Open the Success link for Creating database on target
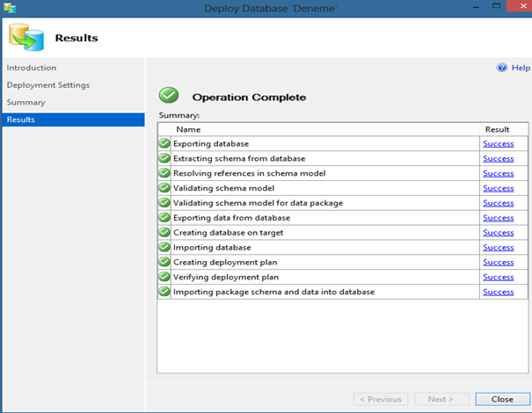532x413 pixels. pos(499,233)
